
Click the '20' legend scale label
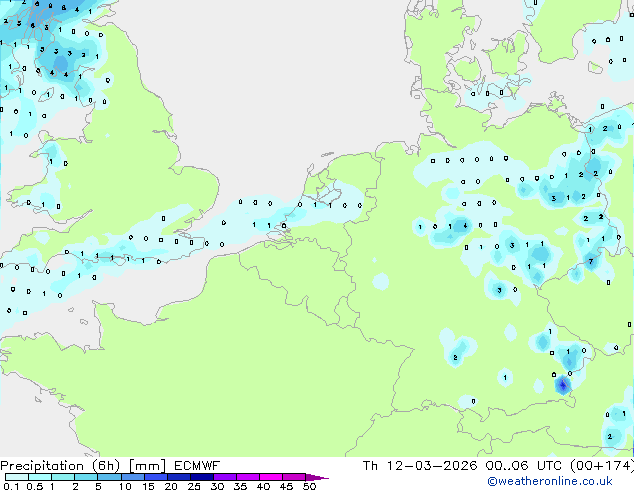(171, 486)
